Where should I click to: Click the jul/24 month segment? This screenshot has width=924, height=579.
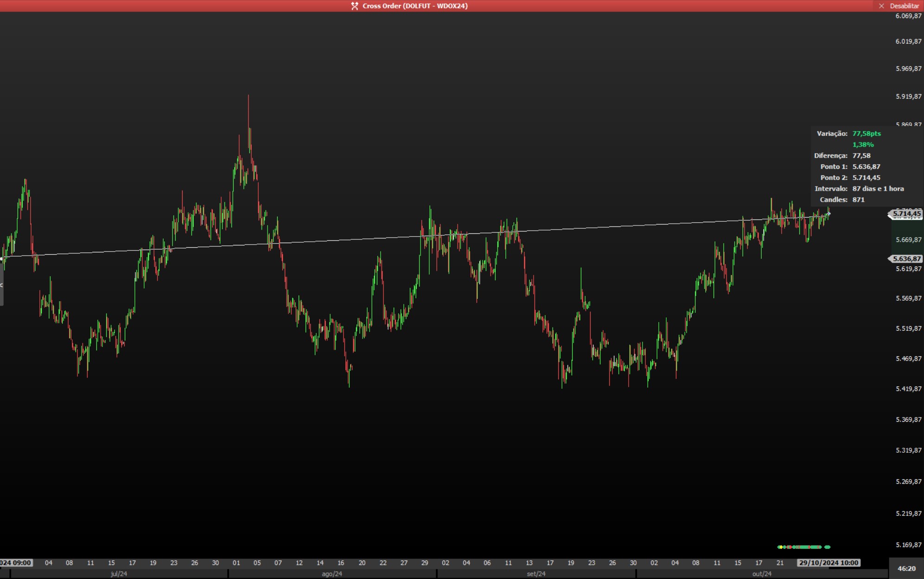click(119, 574)
